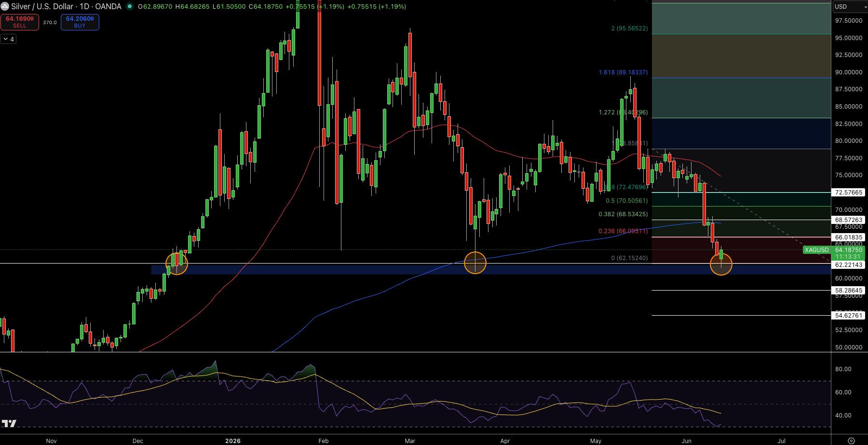
Task: Click the 62.22143 price level label
Action: point(849,265)
